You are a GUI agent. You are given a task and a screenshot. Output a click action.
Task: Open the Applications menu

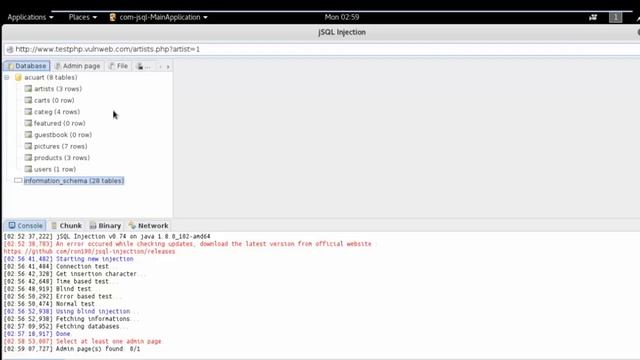pos(30,17)
